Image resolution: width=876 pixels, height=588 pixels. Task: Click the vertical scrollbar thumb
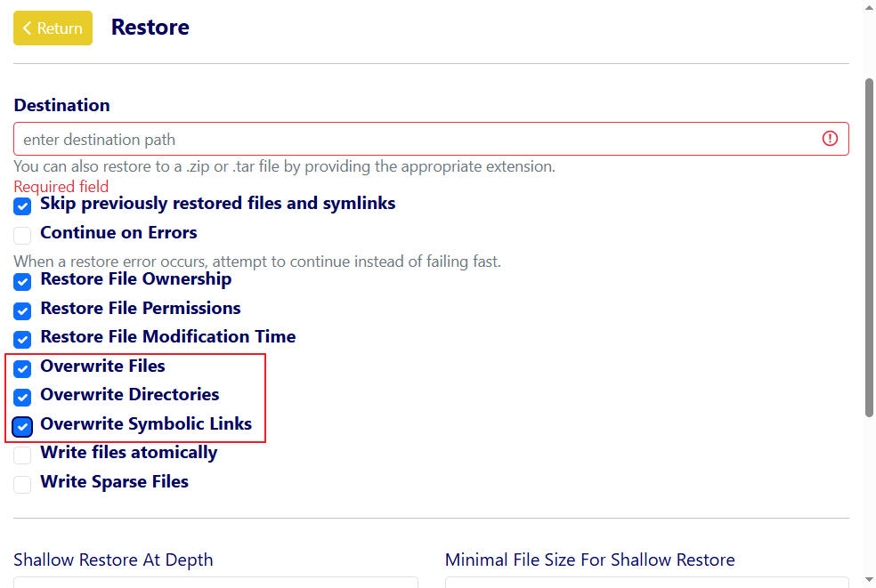[x=869, y=246]
